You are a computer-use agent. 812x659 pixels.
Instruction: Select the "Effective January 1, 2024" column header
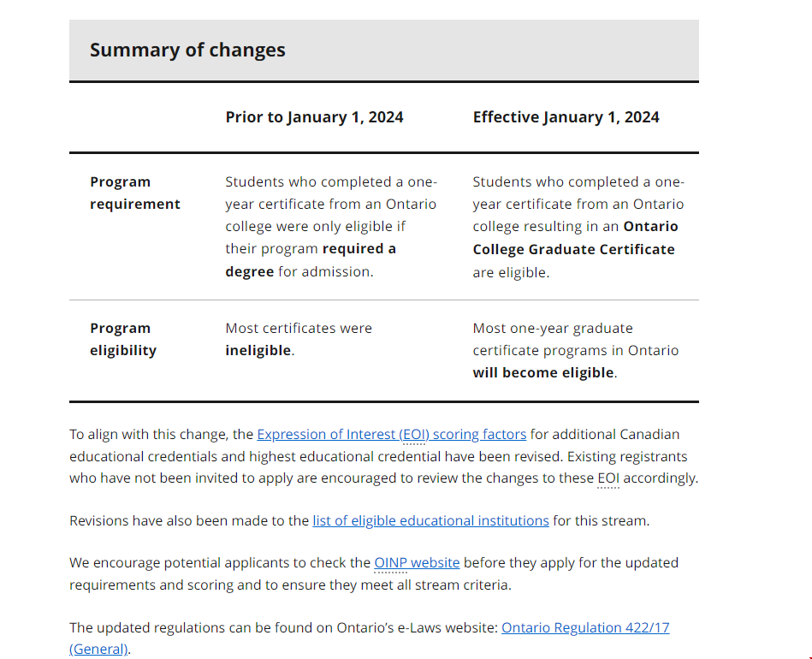[566, 117]
